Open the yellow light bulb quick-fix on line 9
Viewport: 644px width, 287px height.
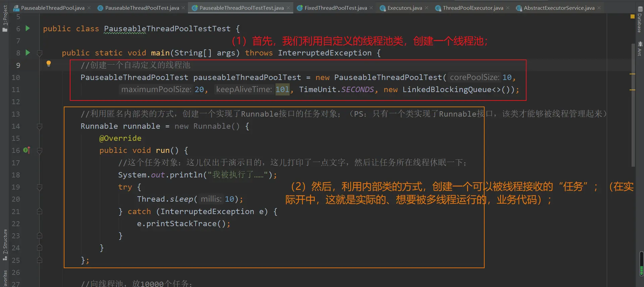pyautogui.click(x=49, y=64)
